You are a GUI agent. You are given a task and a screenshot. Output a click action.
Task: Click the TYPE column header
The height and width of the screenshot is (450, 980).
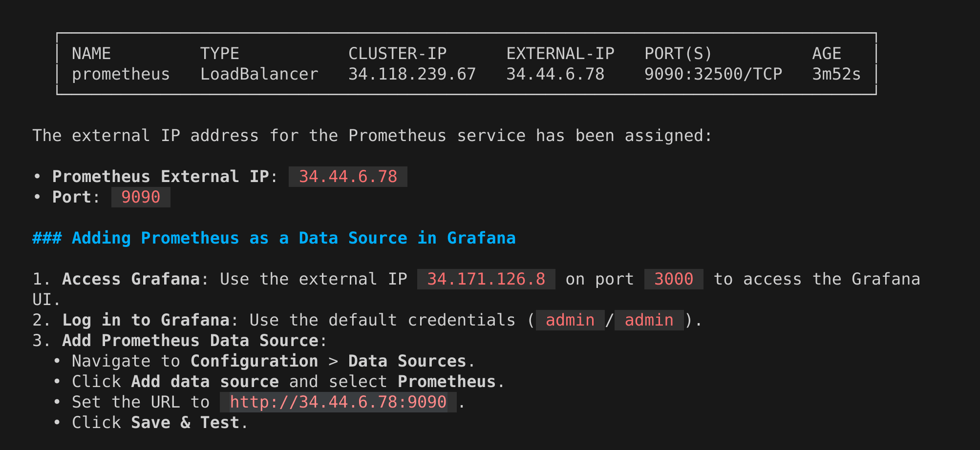click(x=220, y=54)
